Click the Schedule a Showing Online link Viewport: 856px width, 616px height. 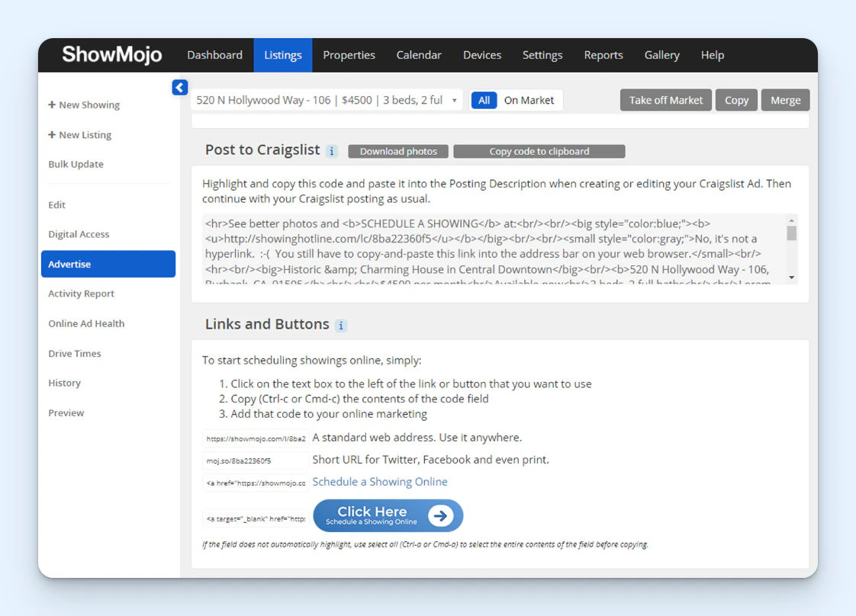(380, 482)
